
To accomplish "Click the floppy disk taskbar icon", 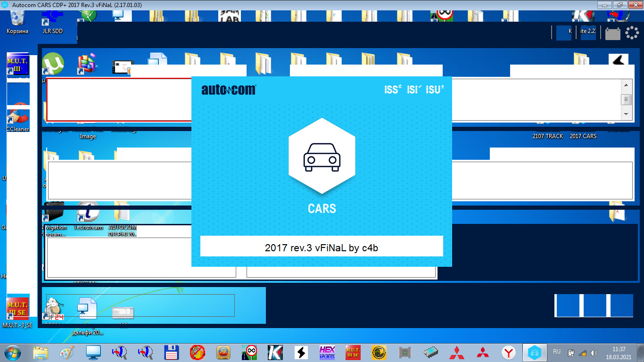I will [171, 352].
